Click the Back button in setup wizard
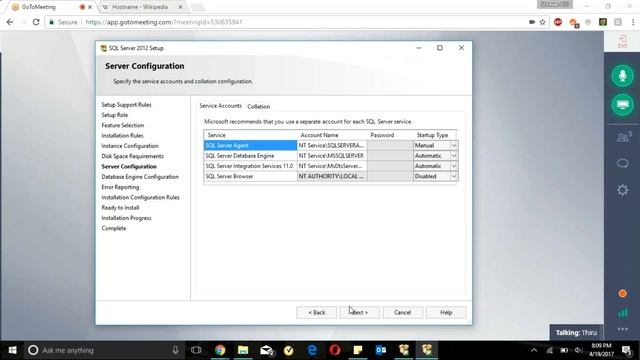Screen dimensions: 640x360 [316, 312]
